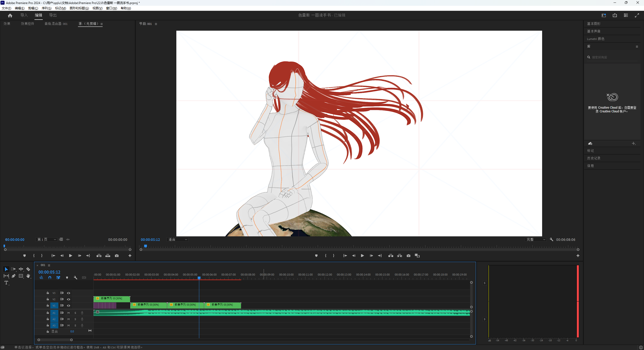Screen dimensions: 644x350
Task: Mute audio track A1
Action: (68, 313)
